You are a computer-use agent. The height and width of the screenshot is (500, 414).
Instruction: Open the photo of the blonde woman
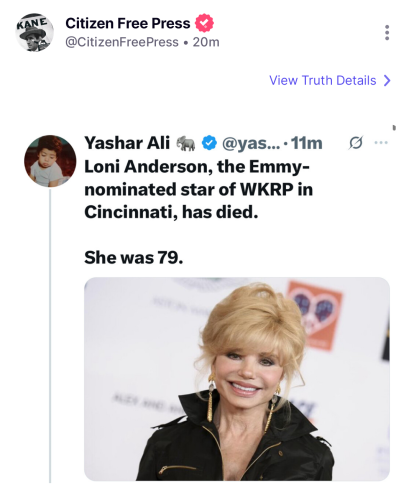(237, 379)
